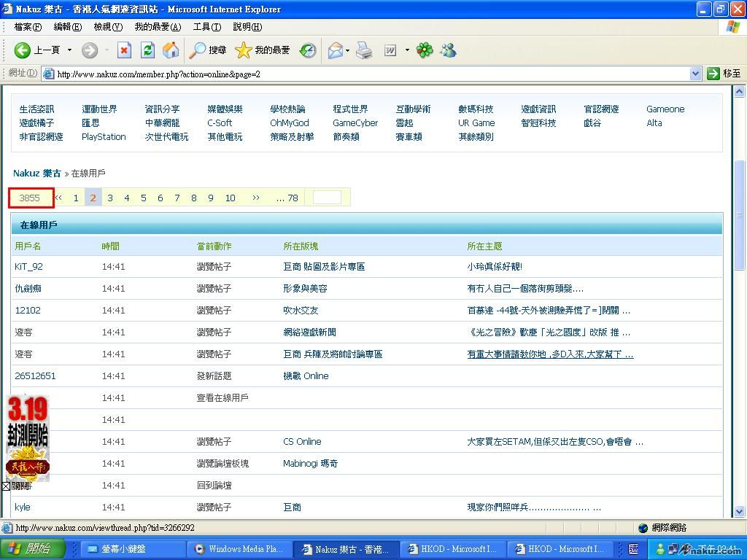Go to page 10 of online users
747x560 pixels.
230,198
